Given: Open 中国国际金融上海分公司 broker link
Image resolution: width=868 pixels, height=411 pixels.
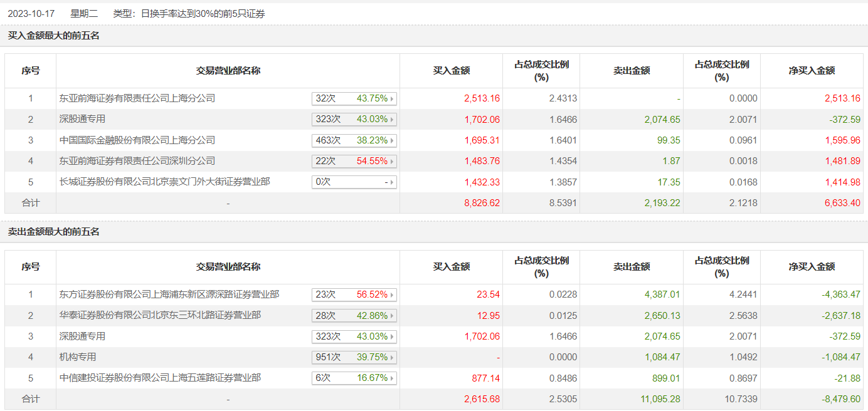Looking at the screenshot, I should 137,140.
